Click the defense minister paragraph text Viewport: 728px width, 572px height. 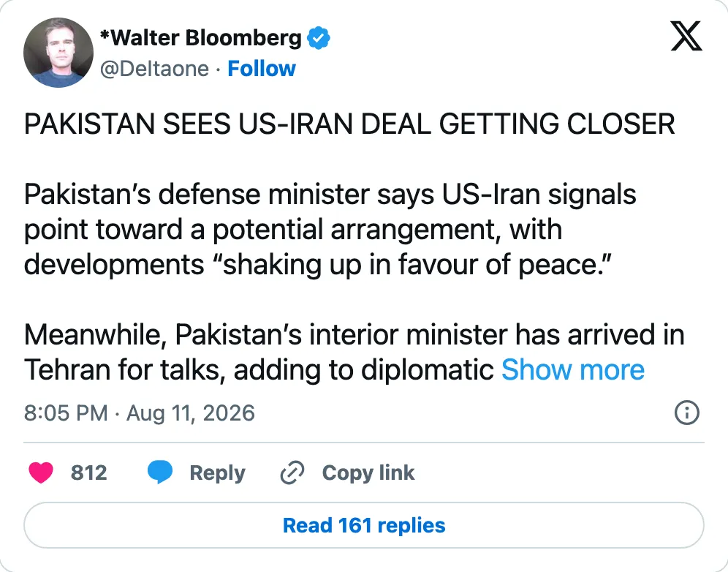tap(330, 230)
